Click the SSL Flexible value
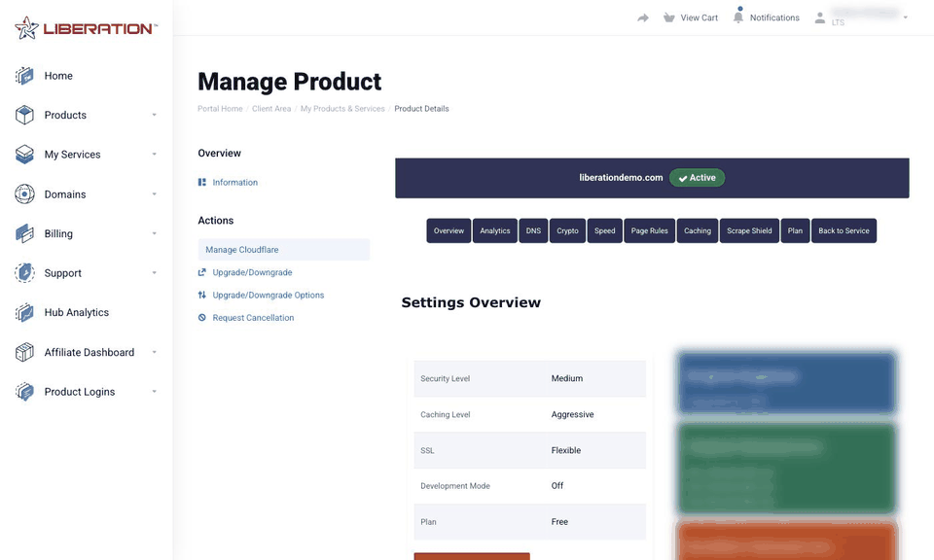The height and width of the screenshot is (560, 934). point(565,450)
